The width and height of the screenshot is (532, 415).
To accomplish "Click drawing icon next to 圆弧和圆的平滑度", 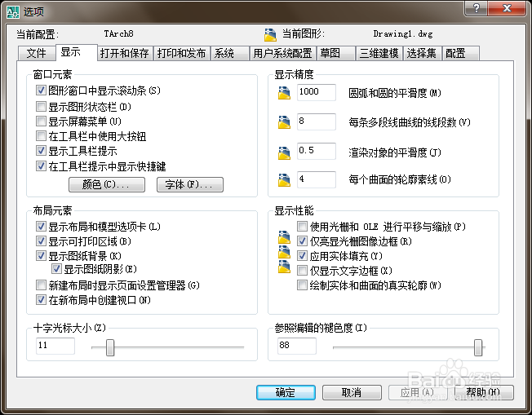I will [x=284, y=93].
